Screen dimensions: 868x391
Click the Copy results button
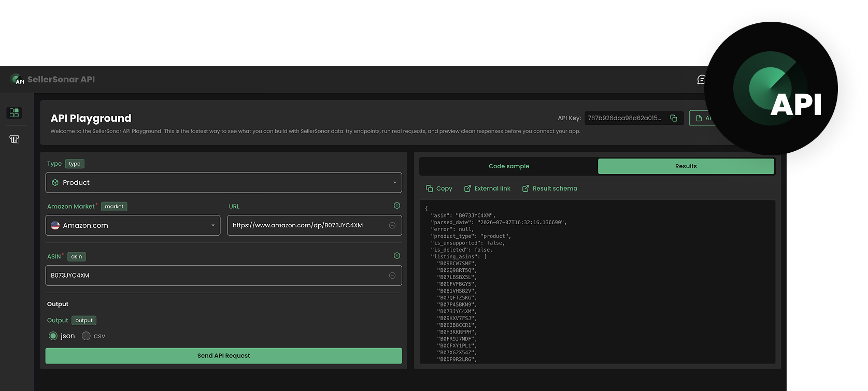pos(439,189)
